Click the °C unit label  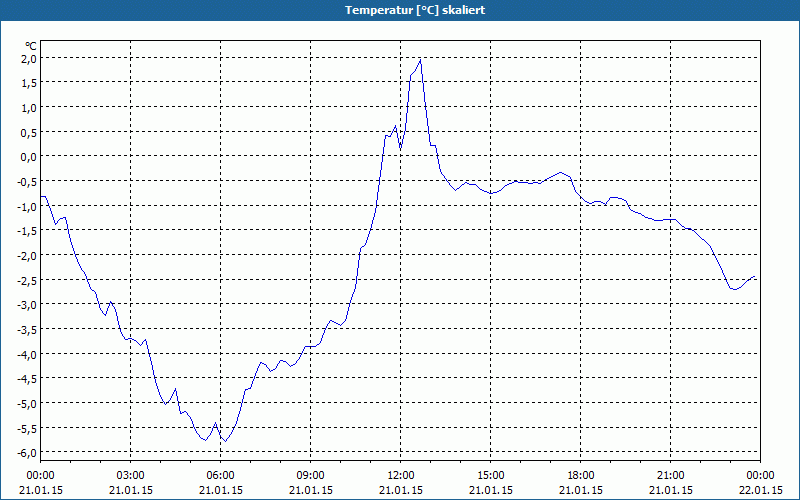point(31,47)
